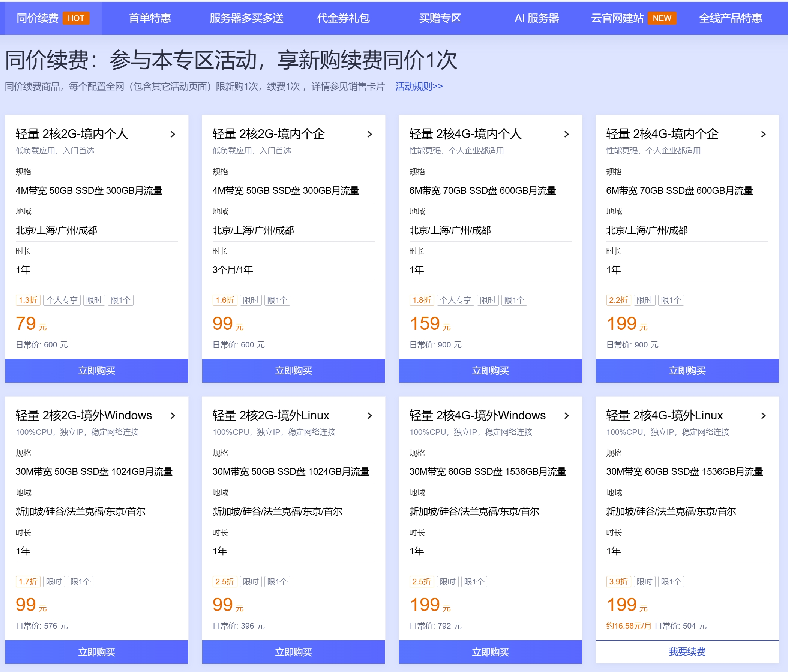The image size is (788, 672).
Task: Click the arrow icon for 轻量 2核2G-境外Windows
Action: pos(173,415)
